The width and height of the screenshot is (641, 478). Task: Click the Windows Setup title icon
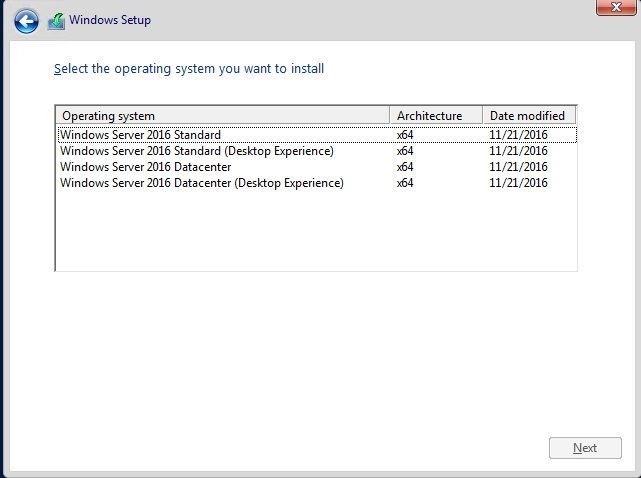[56, 21]
